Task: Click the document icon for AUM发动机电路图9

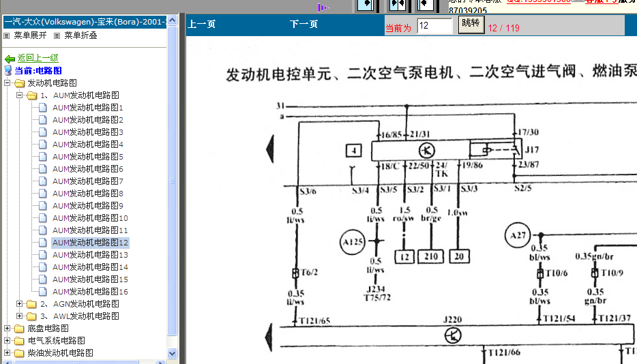Action: pos(43,206)
